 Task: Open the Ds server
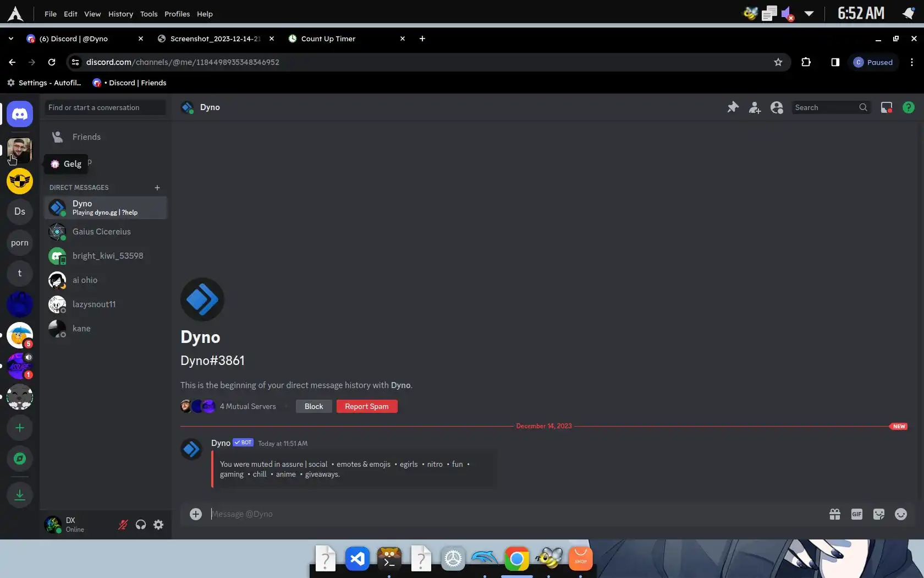coord(20,211)
